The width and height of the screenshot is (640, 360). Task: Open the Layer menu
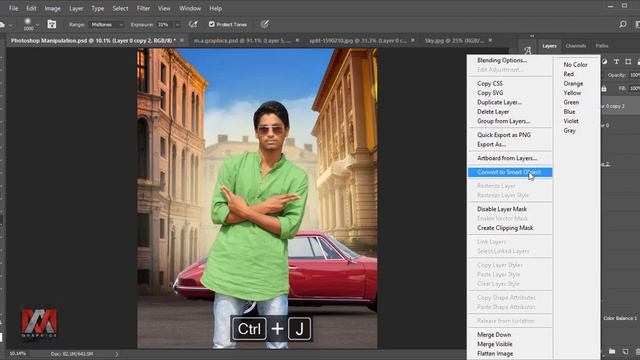(x=76, y=8)
